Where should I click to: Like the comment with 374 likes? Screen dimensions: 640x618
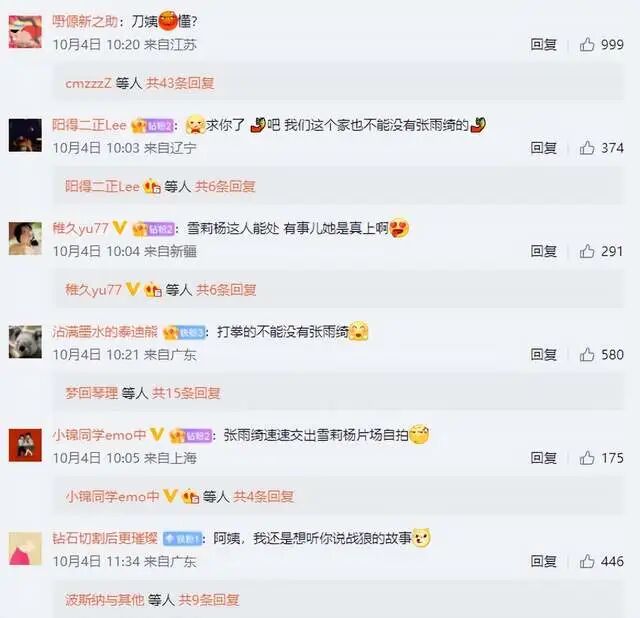coord(587,147)
